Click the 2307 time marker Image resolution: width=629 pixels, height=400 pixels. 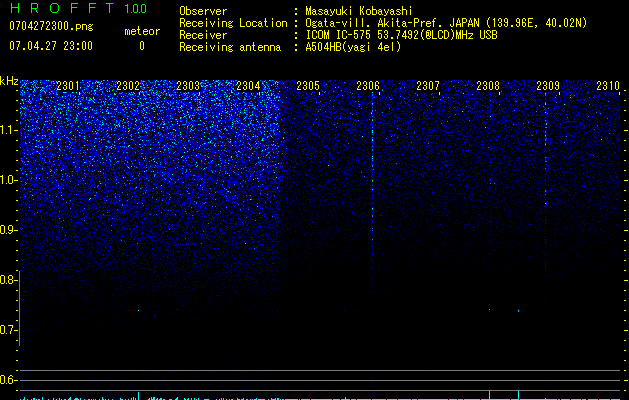428,86
